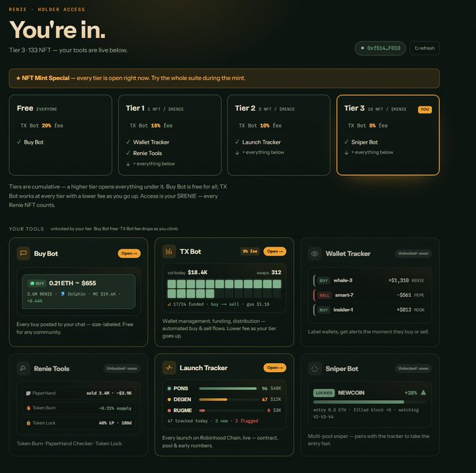The image size is (476, 473).
Task: Click the DEGEN launch score bar
Action: (228, 399)
